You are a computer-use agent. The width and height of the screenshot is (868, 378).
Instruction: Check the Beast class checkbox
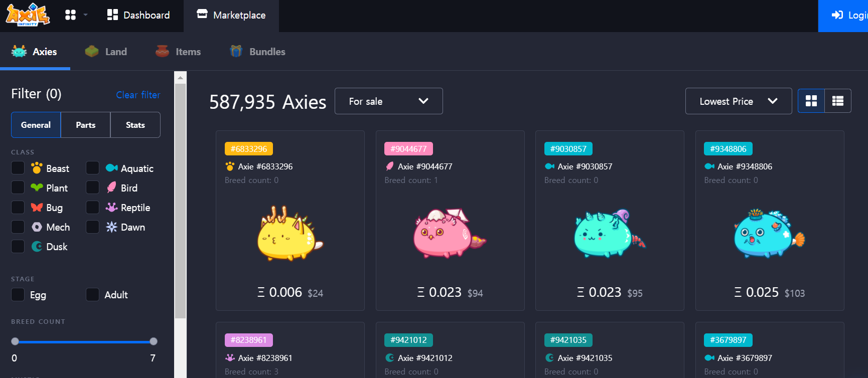pos(18,168)
